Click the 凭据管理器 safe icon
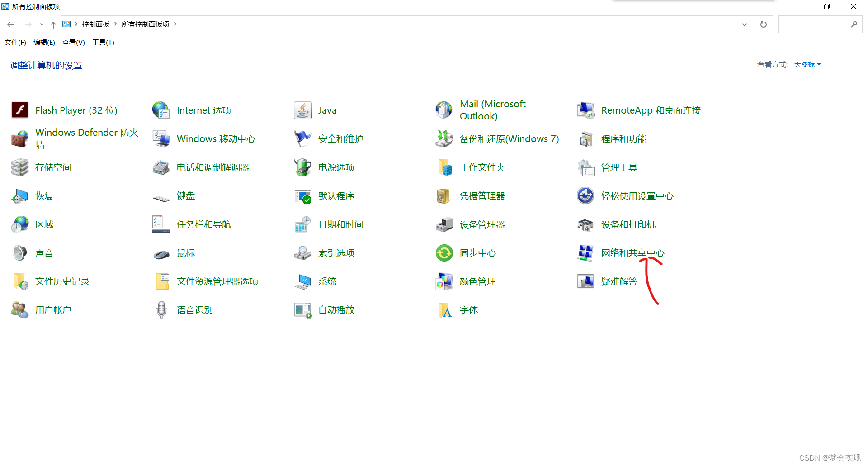This screenshot has height=466, width=868. pos(444,195)
